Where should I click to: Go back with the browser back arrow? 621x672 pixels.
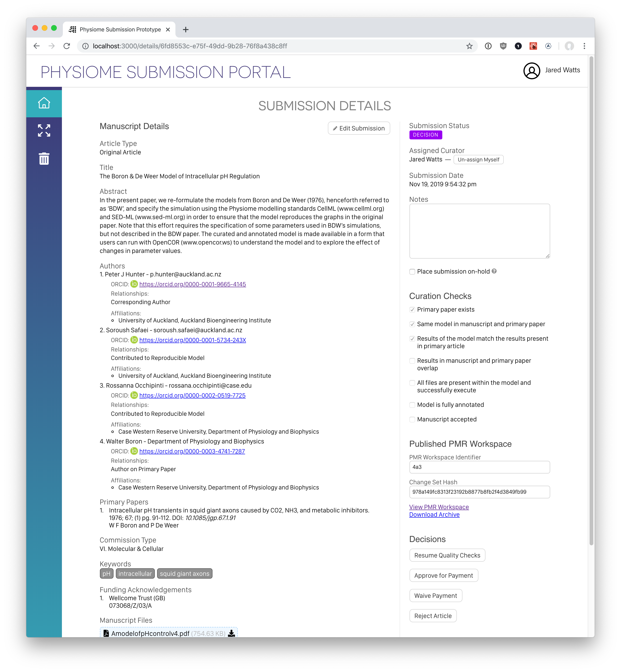point(37,46)
